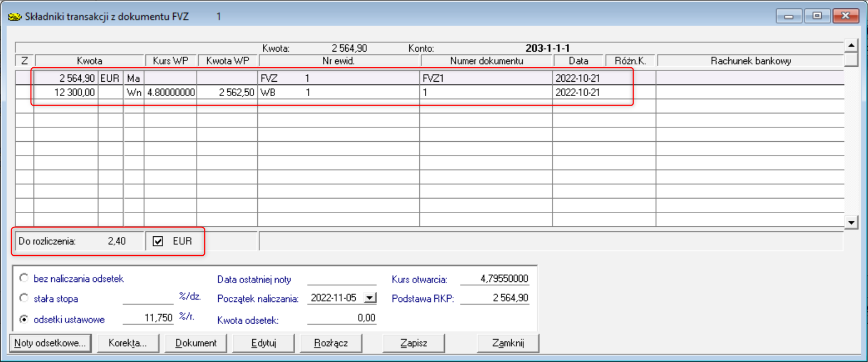Close window with the red X button
This screenshot has width=868, height=362.
tap(846, 16)
